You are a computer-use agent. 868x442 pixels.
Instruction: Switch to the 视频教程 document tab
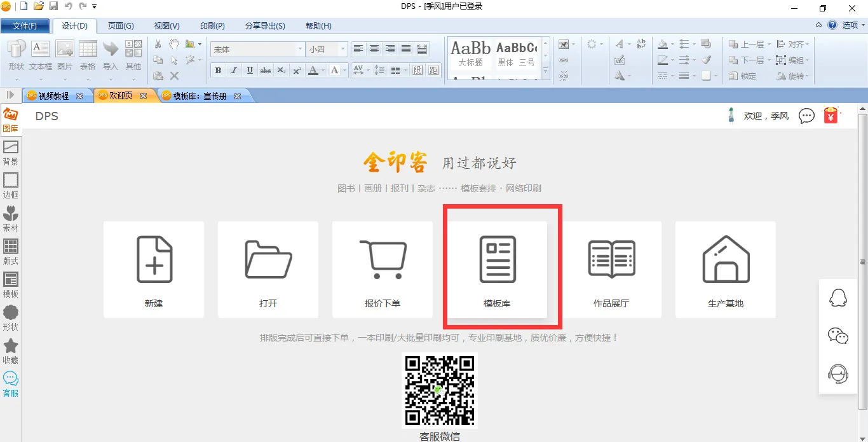(x=53, y=96)
